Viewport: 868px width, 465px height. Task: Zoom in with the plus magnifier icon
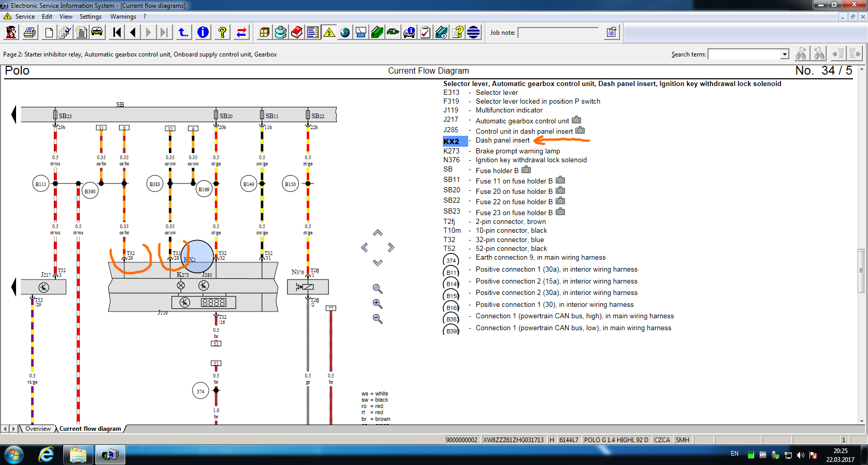[x=378, y=304]
